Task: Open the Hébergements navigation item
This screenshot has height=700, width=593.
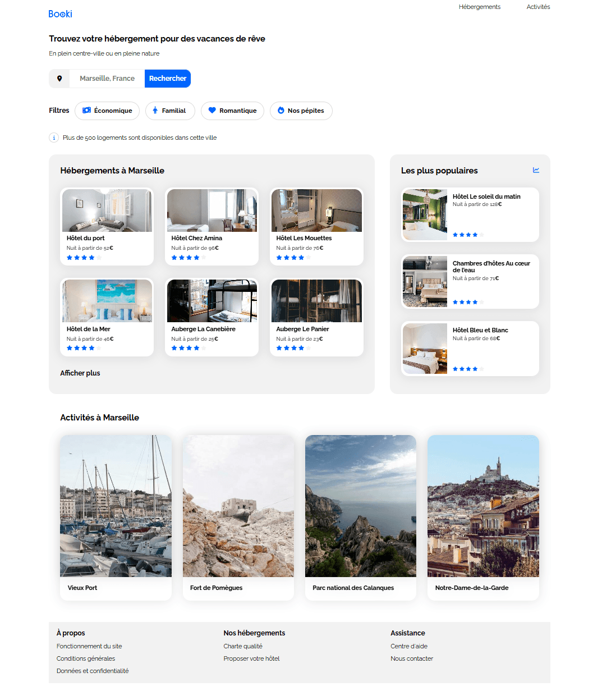Action: pyautogui.click(x=479, y=7)
